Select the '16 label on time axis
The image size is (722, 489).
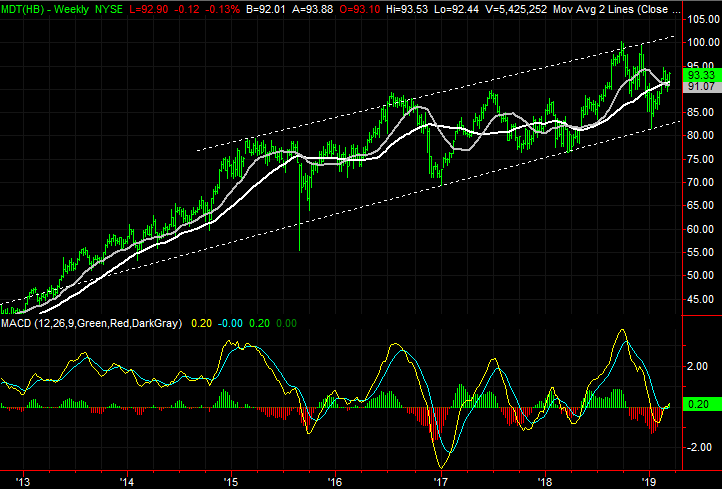(336, 480)
